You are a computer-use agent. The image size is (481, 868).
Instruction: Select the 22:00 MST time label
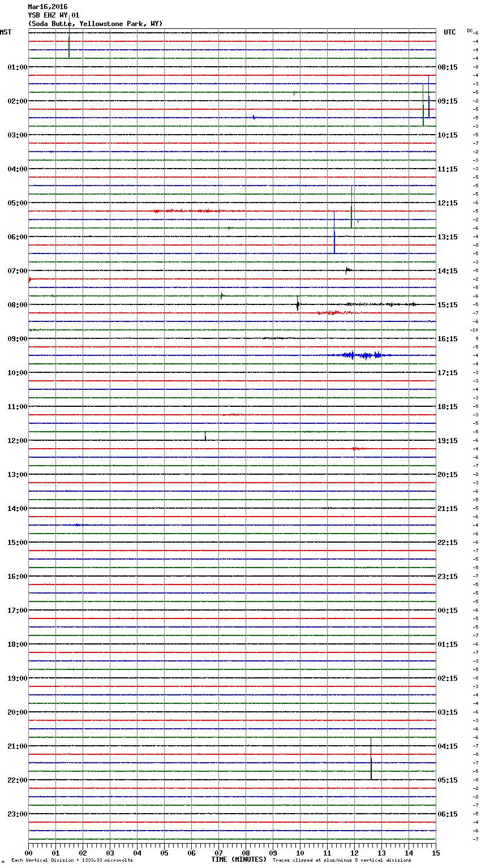coord(18,780)
